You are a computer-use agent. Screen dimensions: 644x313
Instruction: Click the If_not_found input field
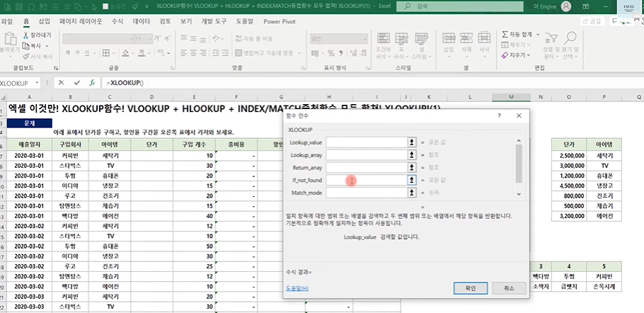point(366,180)
